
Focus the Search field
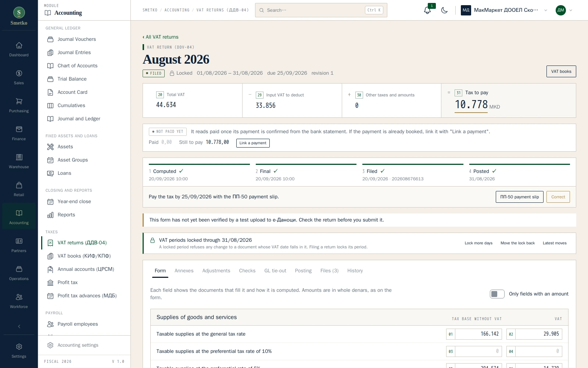coord(321,10)
